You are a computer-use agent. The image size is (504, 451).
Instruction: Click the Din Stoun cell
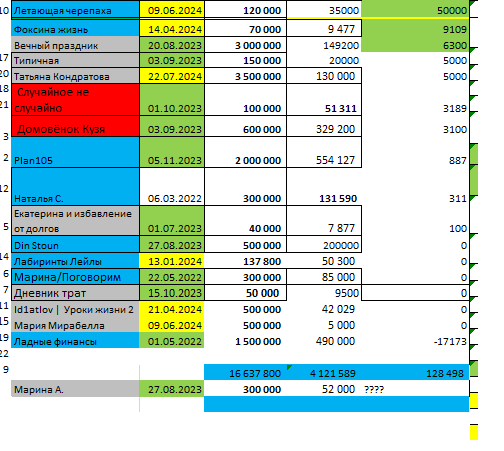(75, 244)
